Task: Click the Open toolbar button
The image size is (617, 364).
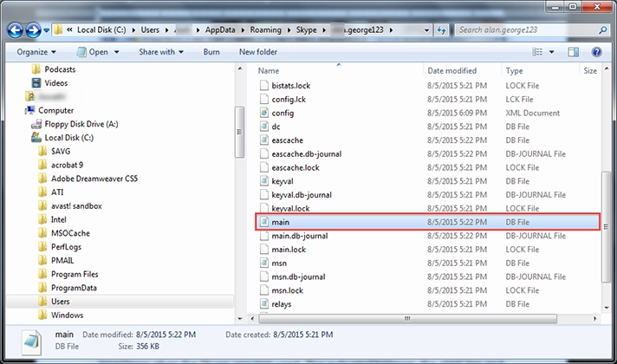Action: pyautogui.click(x=93, y=52)
